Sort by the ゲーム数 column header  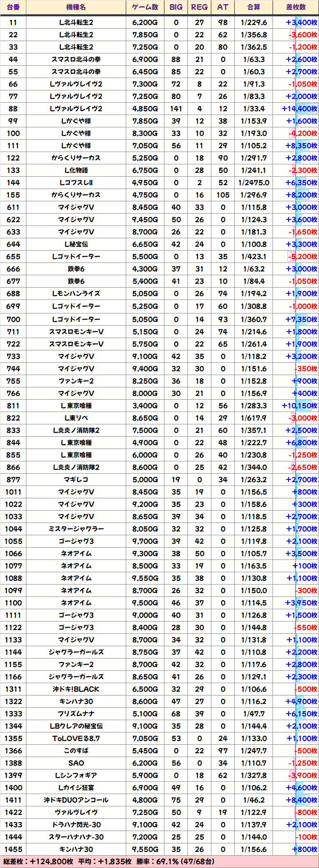145,7
